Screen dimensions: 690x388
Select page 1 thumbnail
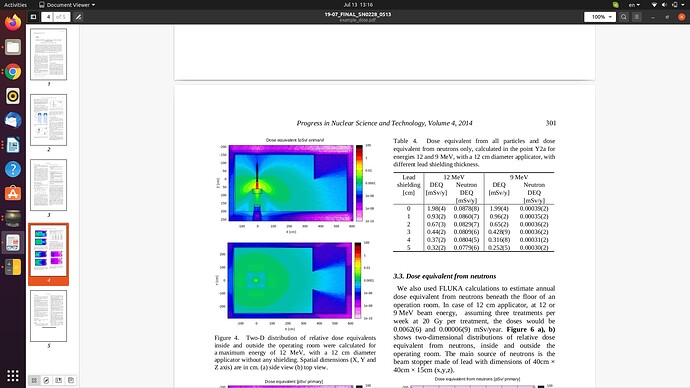(x=48, y=55)
